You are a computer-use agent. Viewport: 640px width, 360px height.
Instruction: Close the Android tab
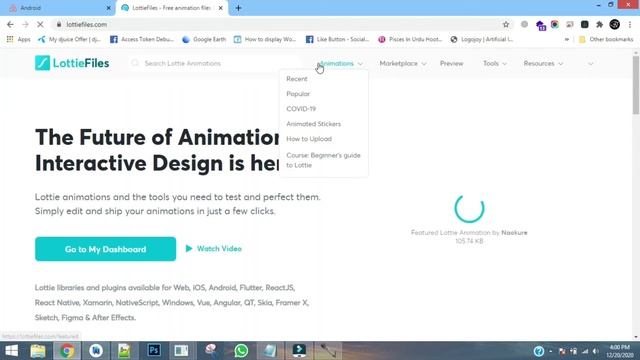pos(108,8)
